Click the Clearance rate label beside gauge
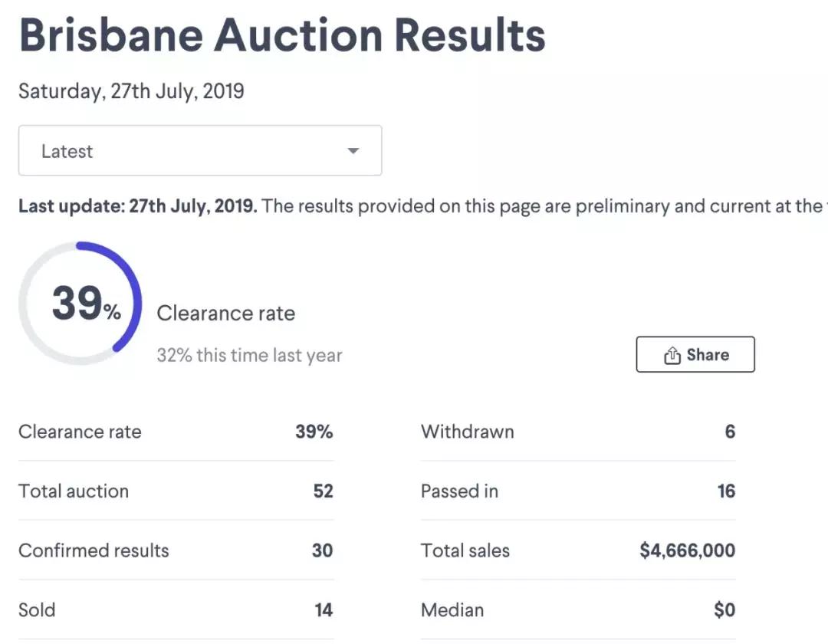The image size is (828, 644). (x=226, y=313)
